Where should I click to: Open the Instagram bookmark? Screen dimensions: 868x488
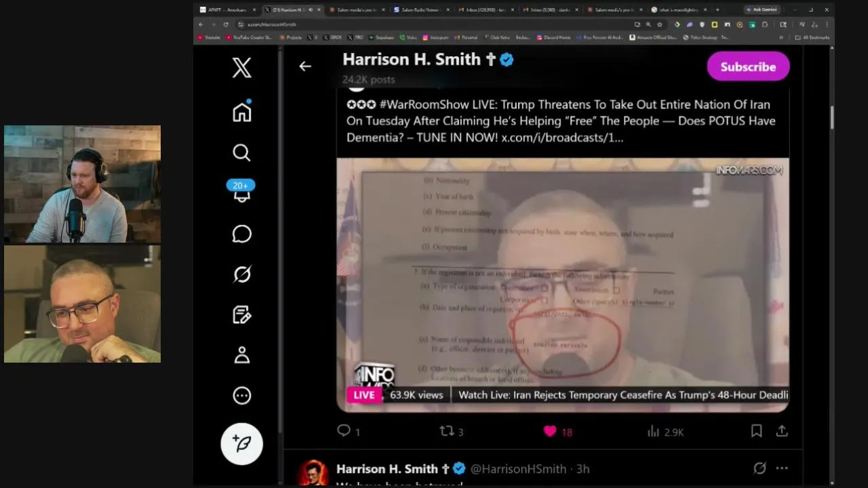click(435, 37)
